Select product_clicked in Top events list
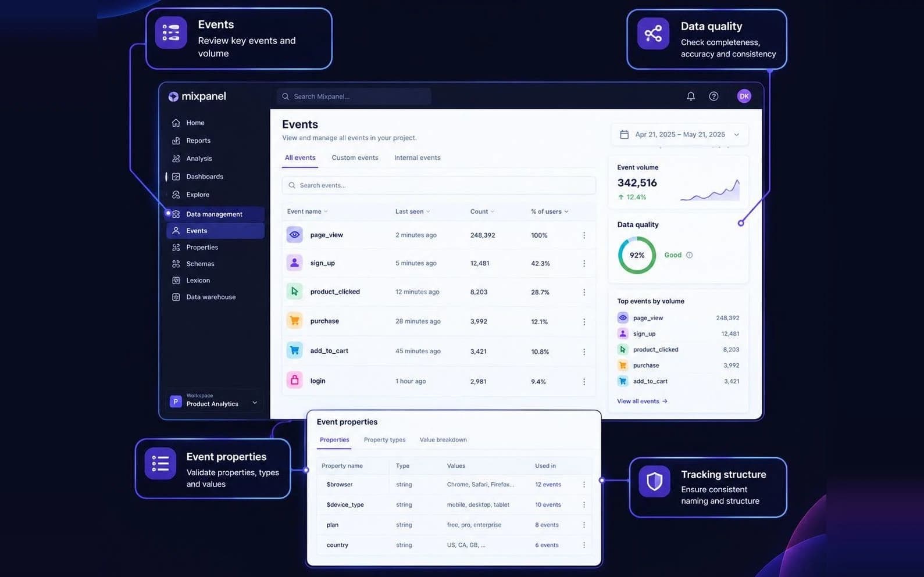Screen dimensions: 924x577 [x=678, y=350]
